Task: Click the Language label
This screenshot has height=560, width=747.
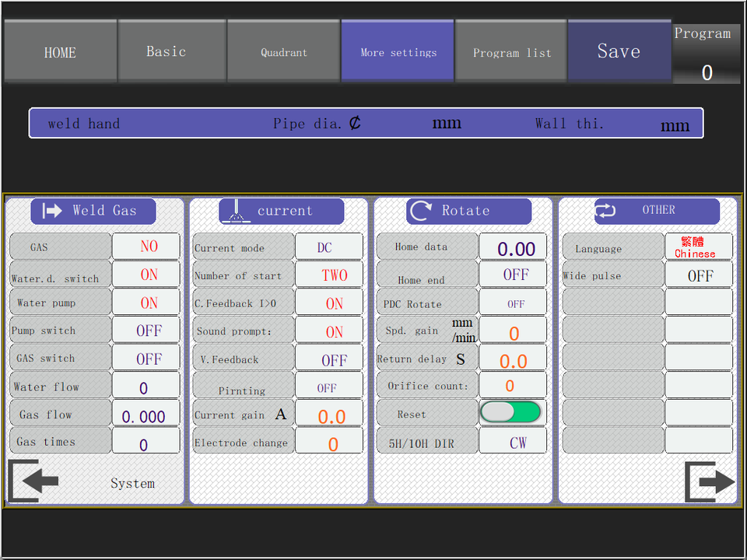Action: (598, 249)
